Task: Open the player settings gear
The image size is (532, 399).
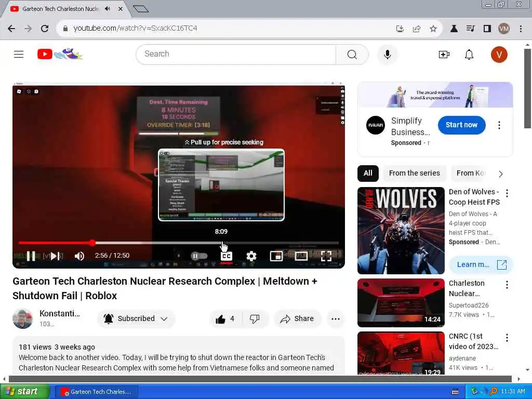Action: [251, 256]
